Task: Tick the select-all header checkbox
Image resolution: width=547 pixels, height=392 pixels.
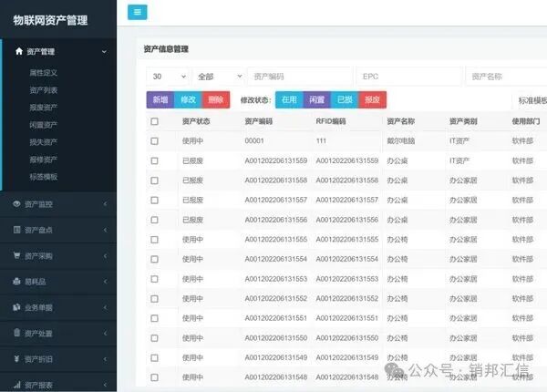Action: click(154, 121)
